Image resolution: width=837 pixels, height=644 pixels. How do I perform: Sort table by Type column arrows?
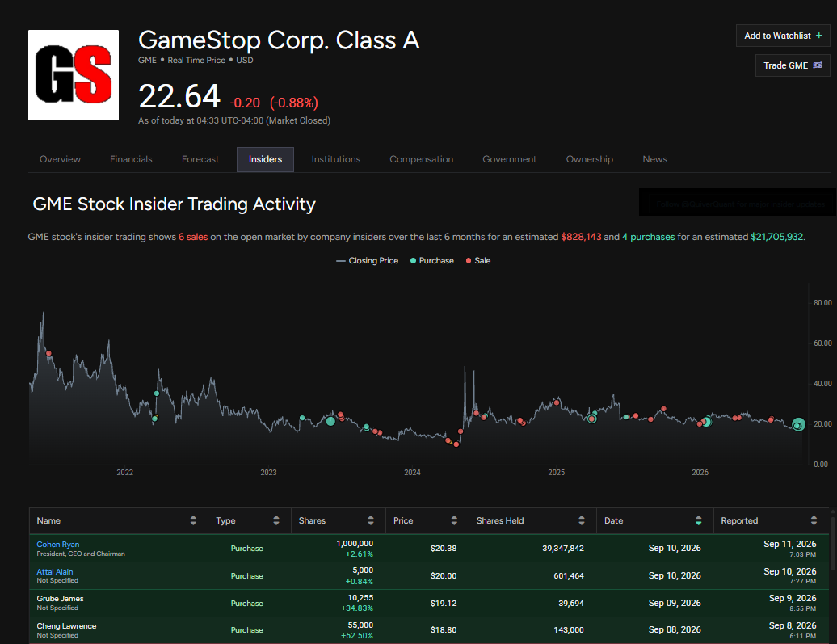click(276, 520)
